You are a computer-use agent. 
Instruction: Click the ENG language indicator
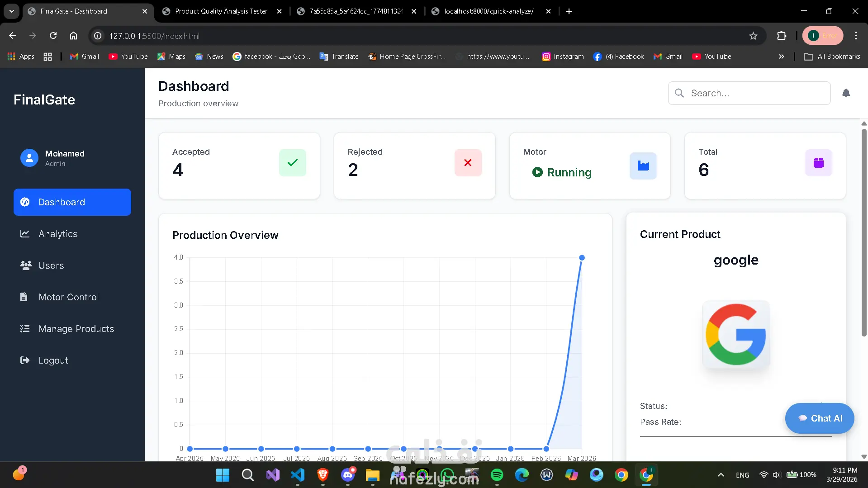click(742, 475)
